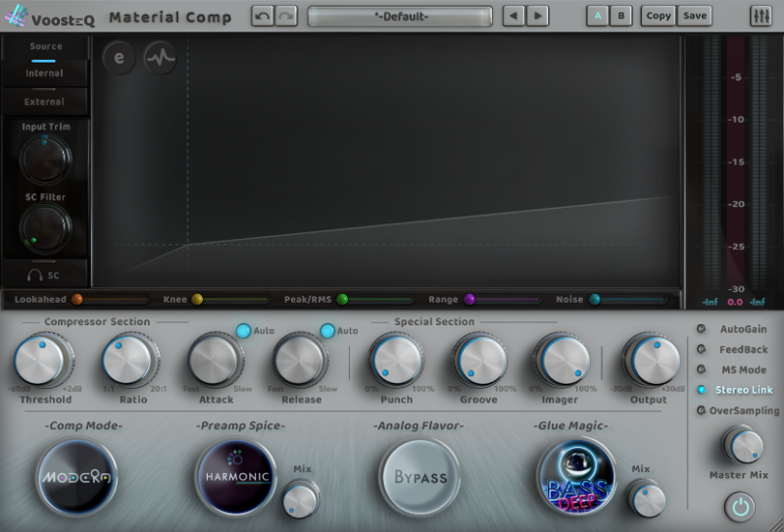Viewport: 784px width, 532px height.
Task: Select Internal source tab
Action: click(44, 73)
